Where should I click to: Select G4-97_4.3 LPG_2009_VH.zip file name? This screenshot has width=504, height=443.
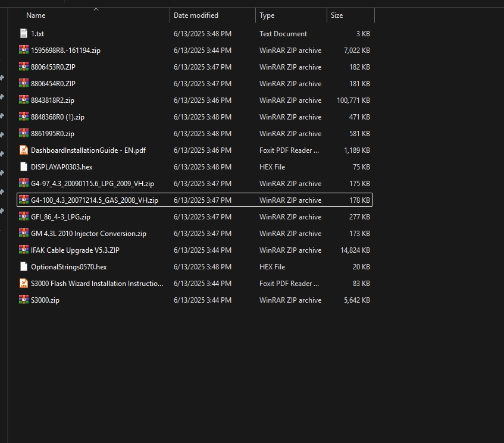pos(92,184)
